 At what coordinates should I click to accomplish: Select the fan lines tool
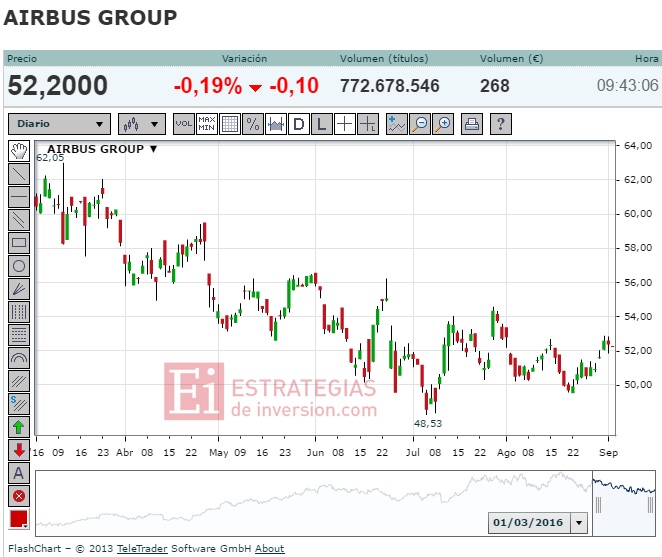pyautogui.click(x=19, y=289)
